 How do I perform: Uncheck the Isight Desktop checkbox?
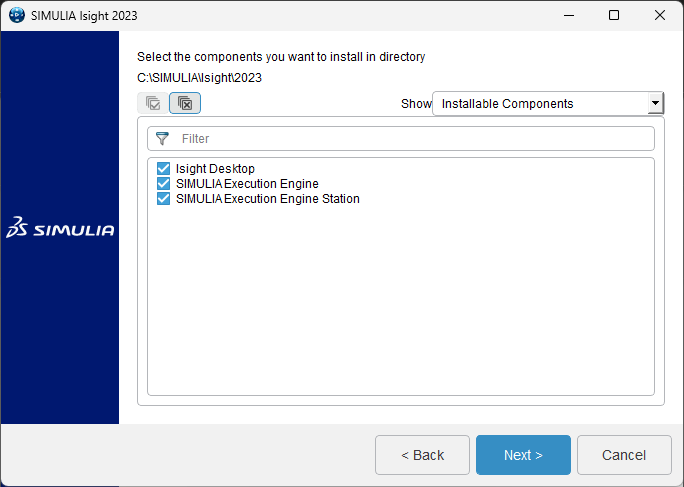[164, 168]
